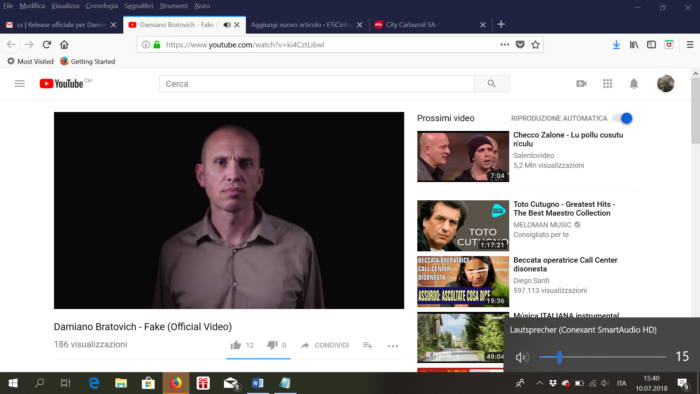
Task: Open Word from the taskbar
Action: pos(258,383)
